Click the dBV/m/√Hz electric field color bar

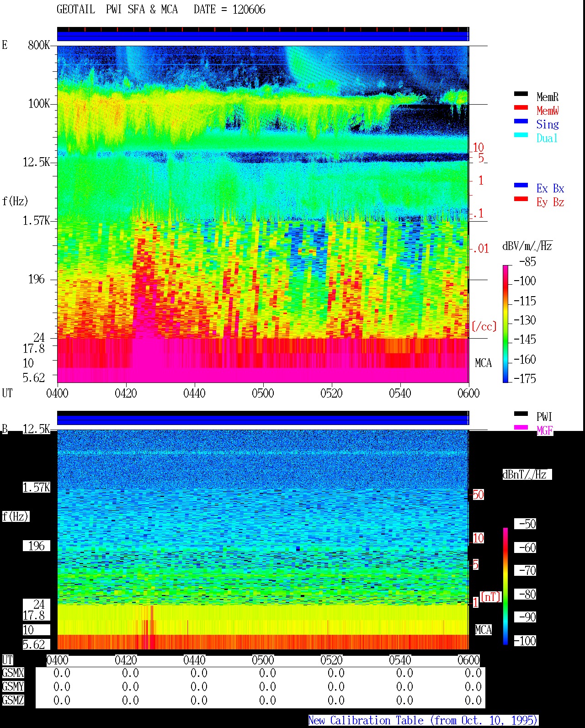coord(505,324)
